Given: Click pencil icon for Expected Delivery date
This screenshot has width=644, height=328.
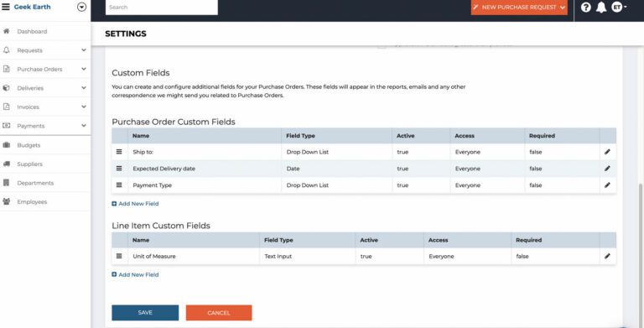Looking at the screenshot, I should click(x=607, y=168).
